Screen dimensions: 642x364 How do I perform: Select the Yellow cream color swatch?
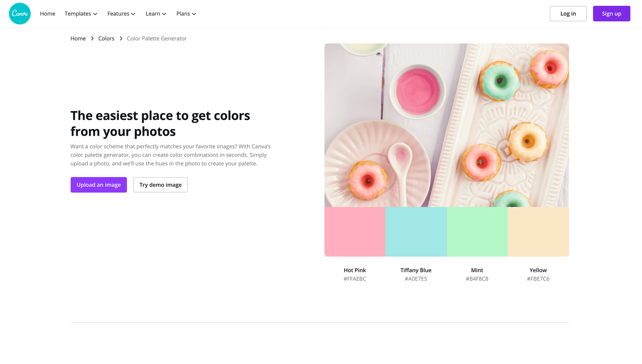click(538, 232)
